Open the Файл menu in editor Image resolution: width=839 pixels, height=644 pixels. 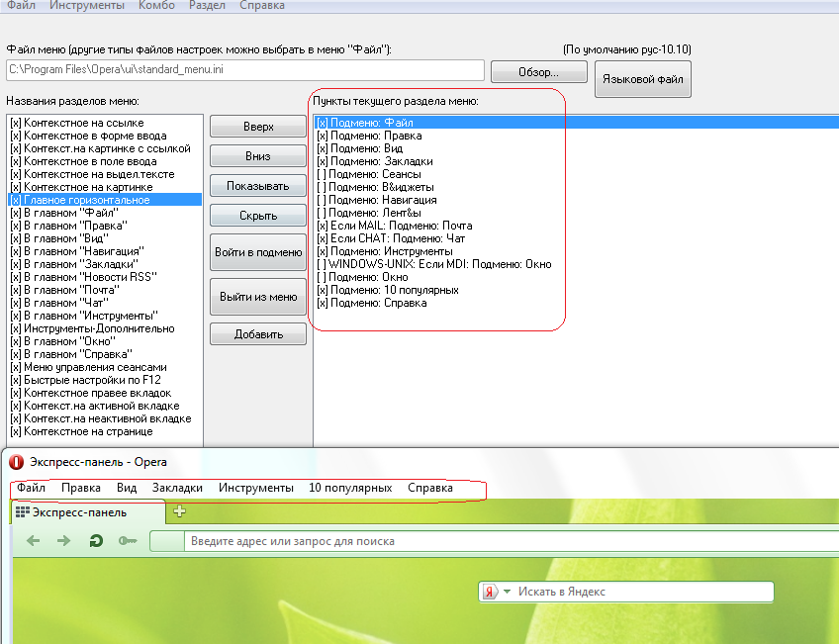pyautogui.click(x=21, y=5)
